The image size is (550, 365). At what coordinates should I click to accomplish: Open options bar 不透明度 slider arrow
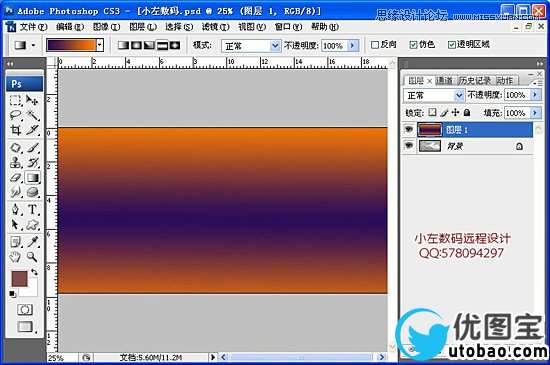point(353,46)
